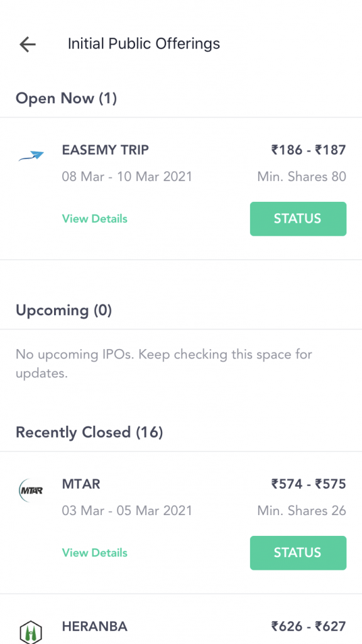
Task: Tap the HERANBA hexagon logo
Action: pyautogui.click(x=31, y=631)
